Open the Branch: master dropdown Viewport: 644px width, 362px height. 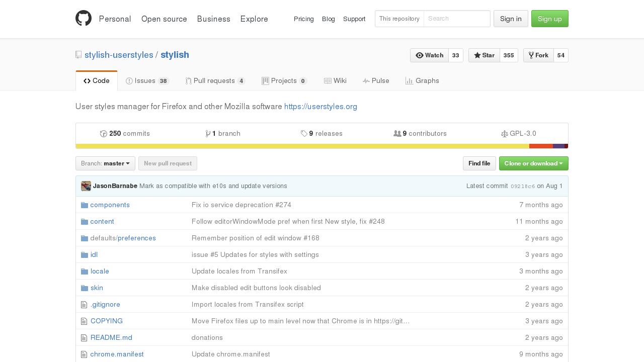click(x=105, y=163)
